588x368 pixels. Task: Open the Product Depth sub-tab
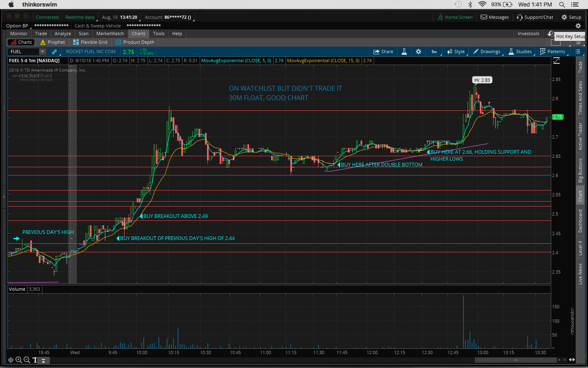click(135, 42)
